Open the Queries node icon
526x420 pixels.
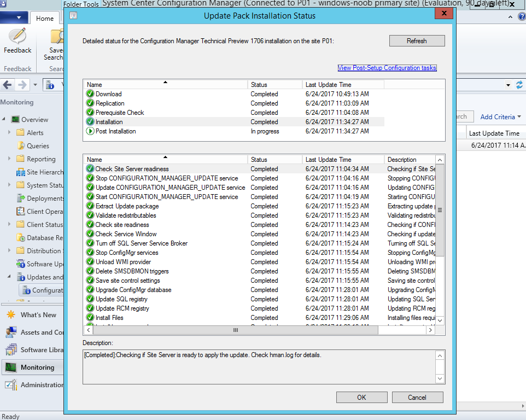pyautogui.click(x=21, y=145)
